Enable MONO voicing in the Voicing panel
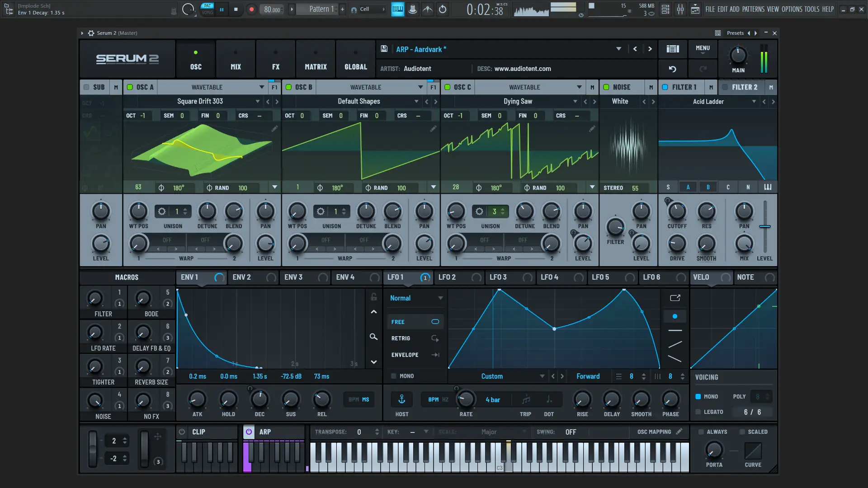 [x=698, y=396]
